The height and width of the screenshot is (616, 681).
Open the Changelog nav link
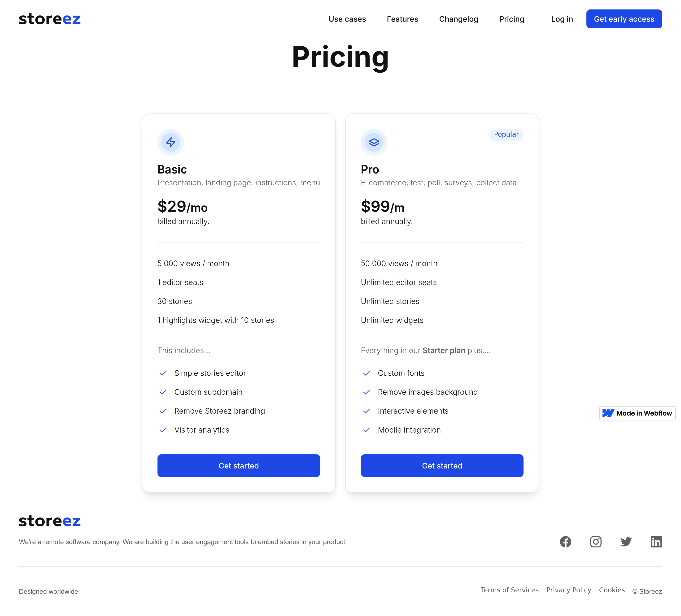[458, 19]
